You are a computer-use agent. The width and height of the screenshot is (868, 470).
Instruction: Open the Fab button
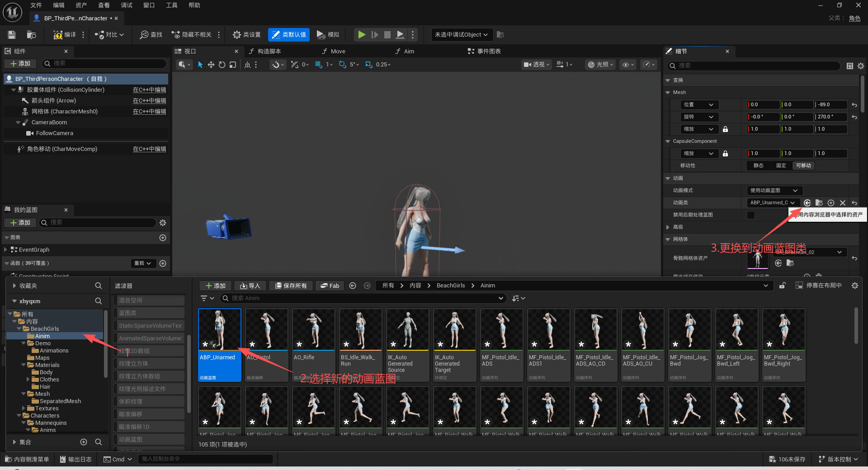[330, 286]
